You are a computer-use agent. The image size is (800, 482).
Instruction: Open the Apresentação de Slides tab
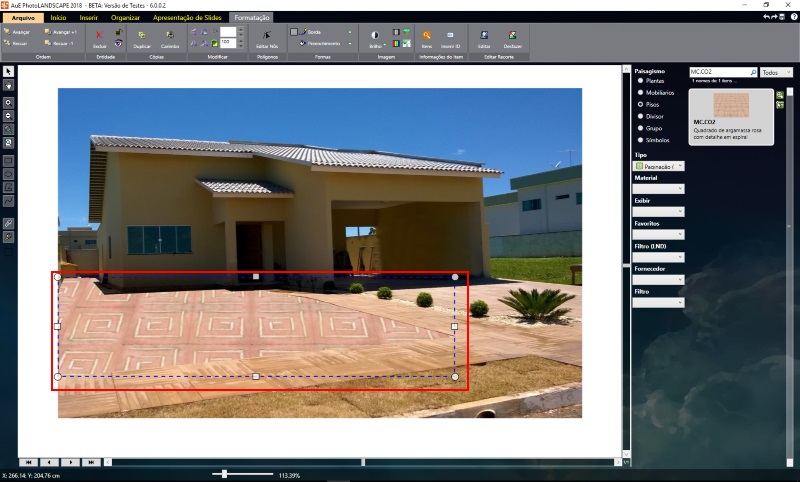[x=189, y=18]
